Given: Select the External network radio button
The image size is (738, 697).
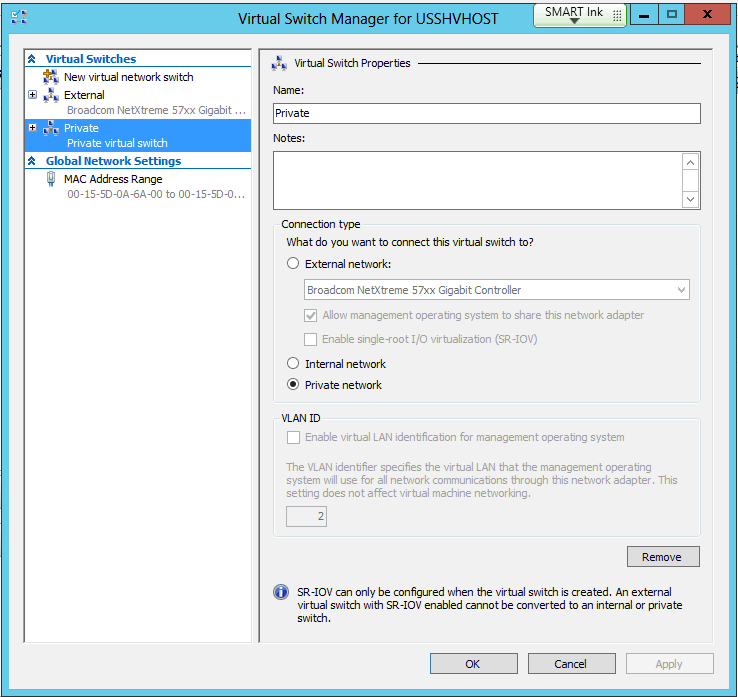Looking at the screenshot, I should [x=293, y=263].
